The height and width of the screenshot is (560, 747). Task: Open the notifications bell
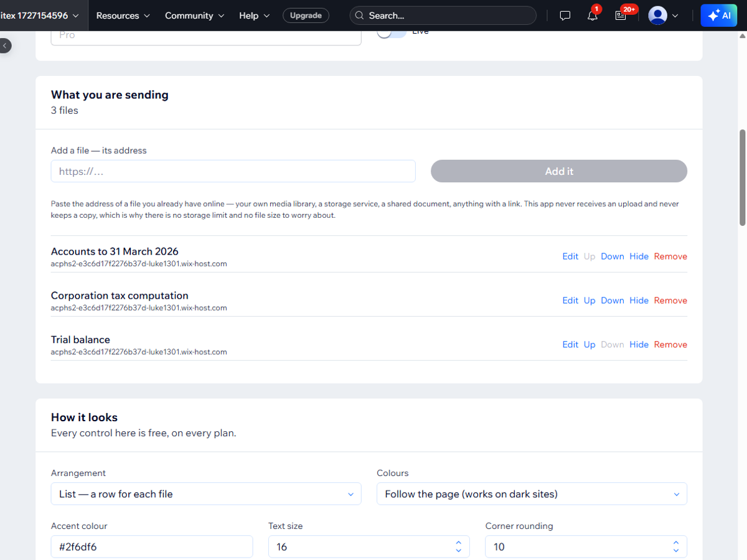coord(593,16)
